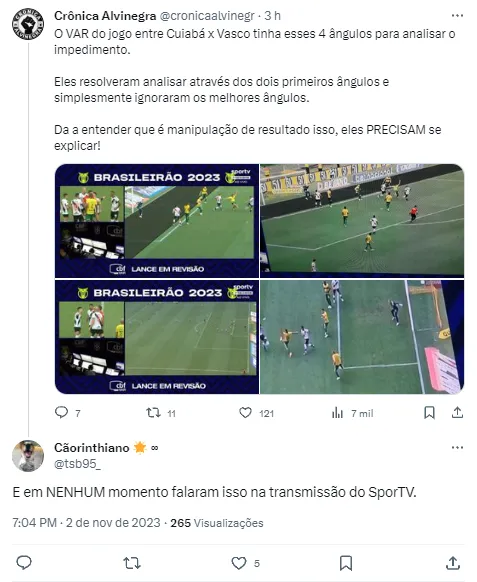Open the top-left VAR review image
The image size is (477, 582).
tap(157, 221)
